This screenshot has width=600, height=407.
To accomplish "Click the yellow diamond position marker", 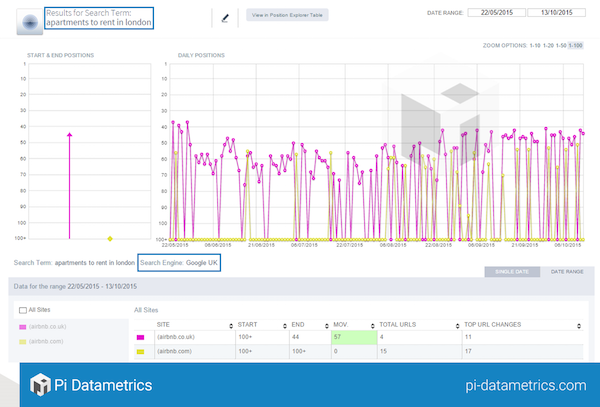I will tap(110, 239).
